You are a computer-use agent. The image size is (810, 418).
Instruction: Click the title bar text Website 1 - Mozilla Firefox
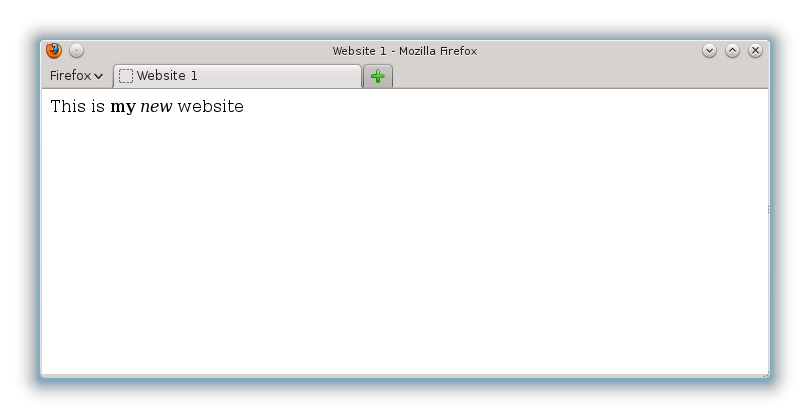[x=404, y=51]
